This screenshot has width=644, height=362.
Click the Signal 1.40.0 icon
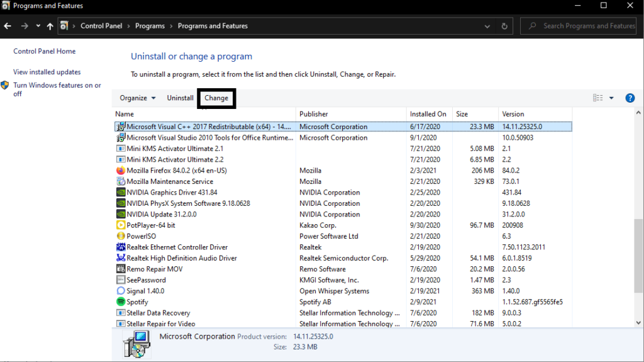(121, 291)
